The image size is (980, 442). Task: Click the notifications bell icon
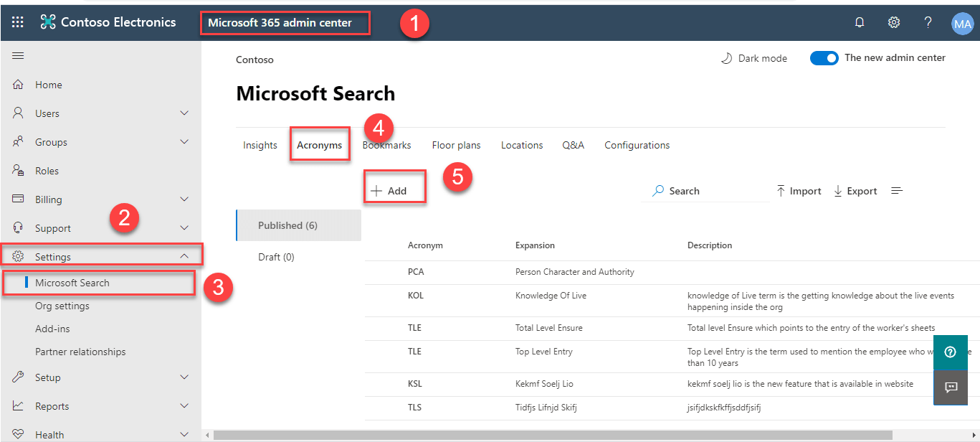(860, 22)
